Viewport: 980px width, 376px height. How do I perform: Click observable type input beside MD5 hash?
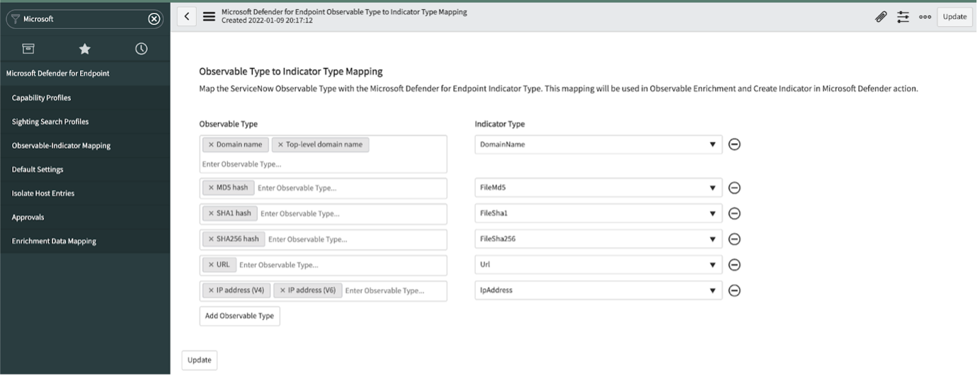click(x=350, y=188)
